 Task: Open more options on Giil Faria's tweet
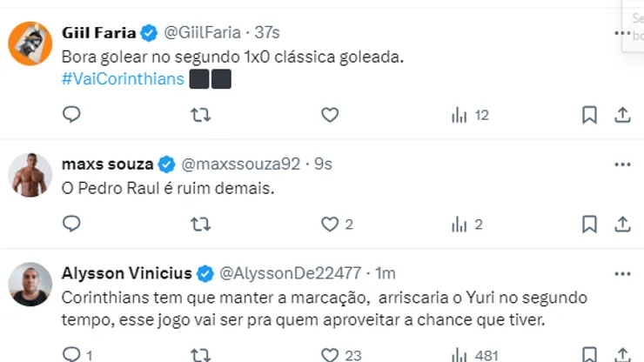pyautogui.click(x=622, y=33)
